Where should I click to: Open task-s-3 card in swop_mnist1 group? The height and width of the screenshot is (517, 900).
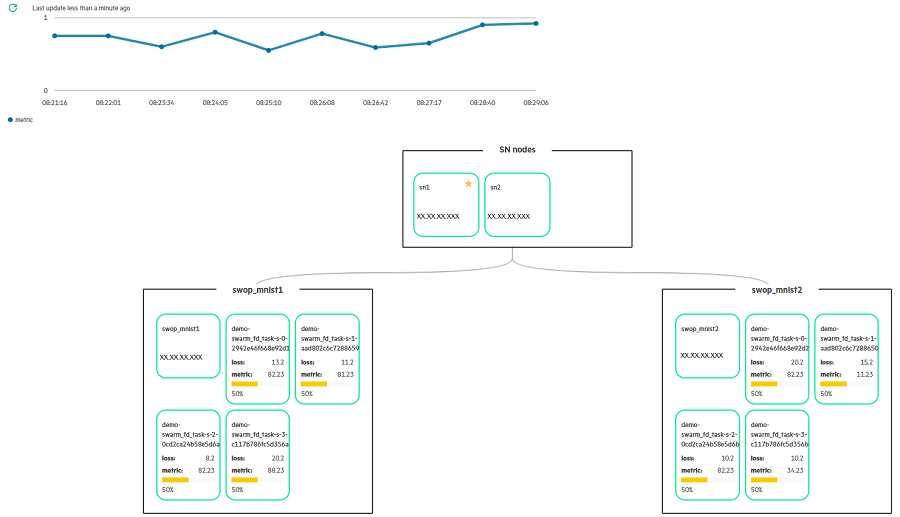coord(258,455)
